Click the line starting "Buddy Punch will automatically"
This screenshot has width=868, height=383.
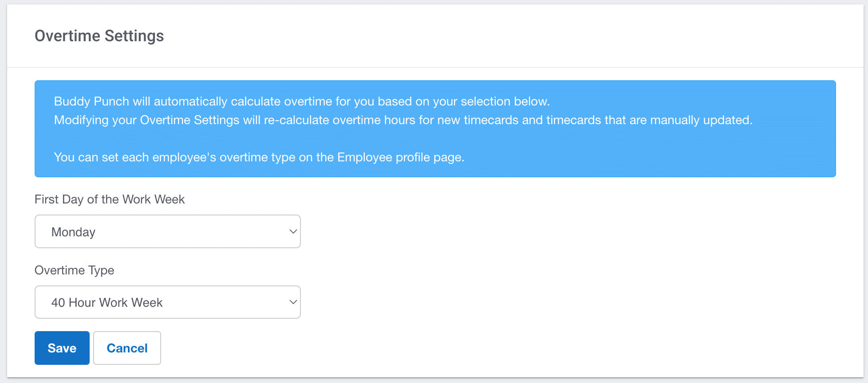point(302,102)
